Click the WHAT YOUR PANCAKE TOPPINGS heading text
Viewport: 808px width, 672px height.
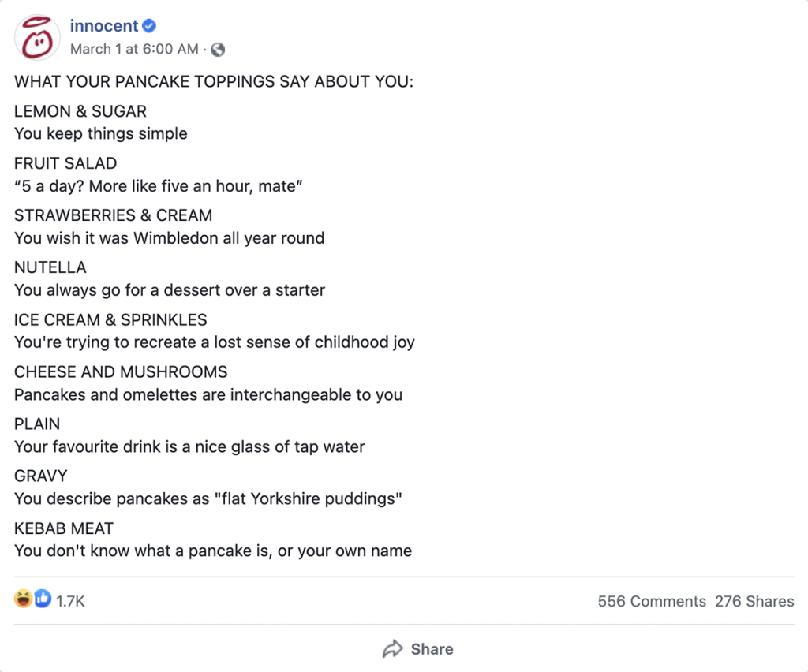[x=213, y=82]
